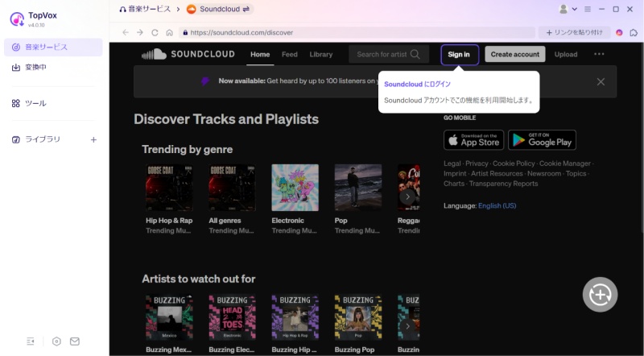Open the Electronic trending thumbnail
644x356 pixels.
point(295,188)
